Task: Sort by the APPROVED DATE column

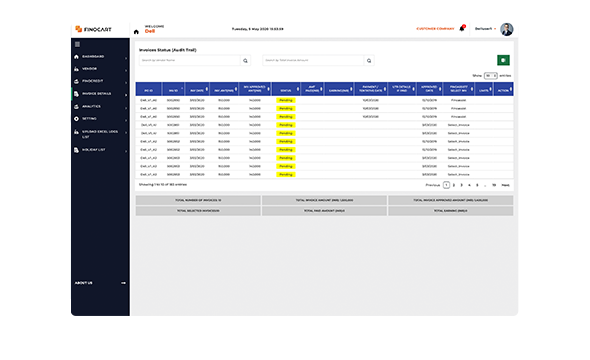Action: (x=430, y=89)
